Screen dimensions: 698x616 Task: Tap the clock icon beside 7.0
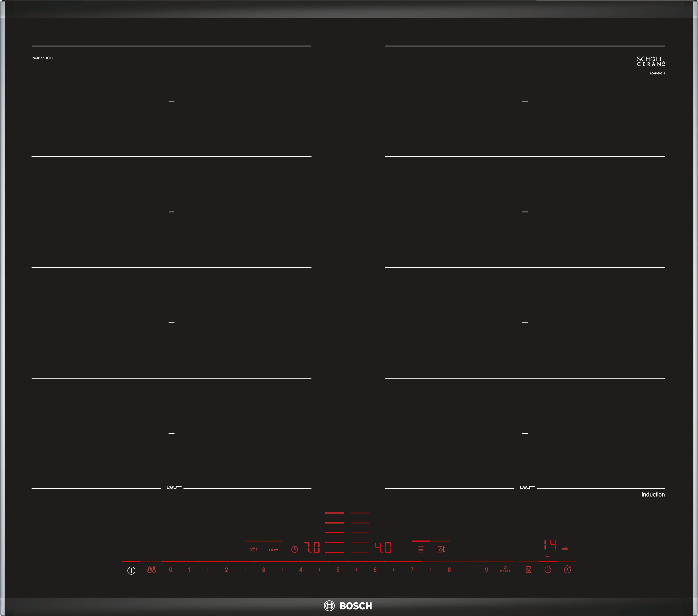point(294,549)
